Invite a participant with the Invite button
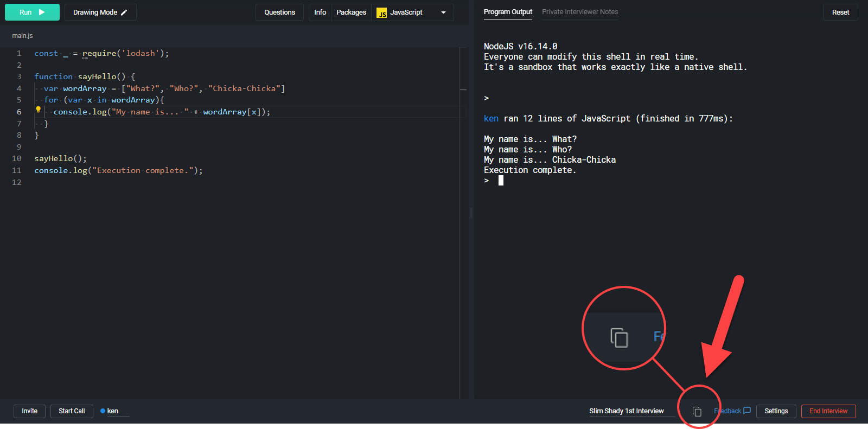 tap(30, 411)
